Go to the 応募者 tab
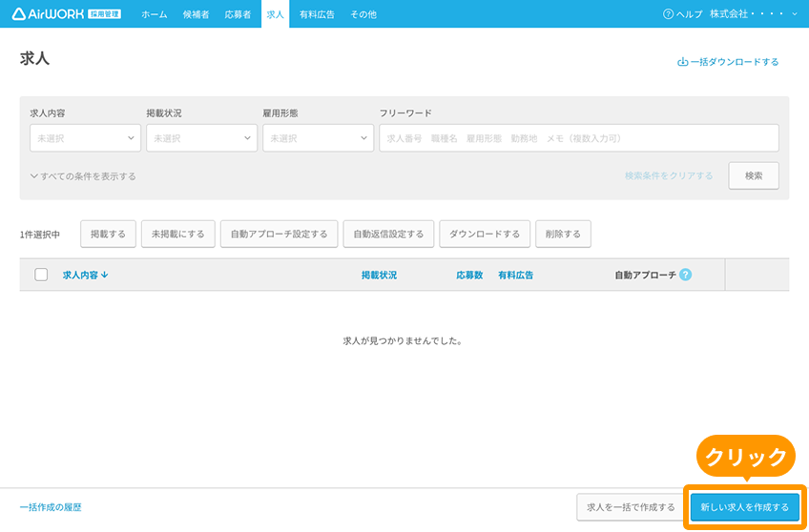Viewport: 809px width, 532px height. [238, 14]
